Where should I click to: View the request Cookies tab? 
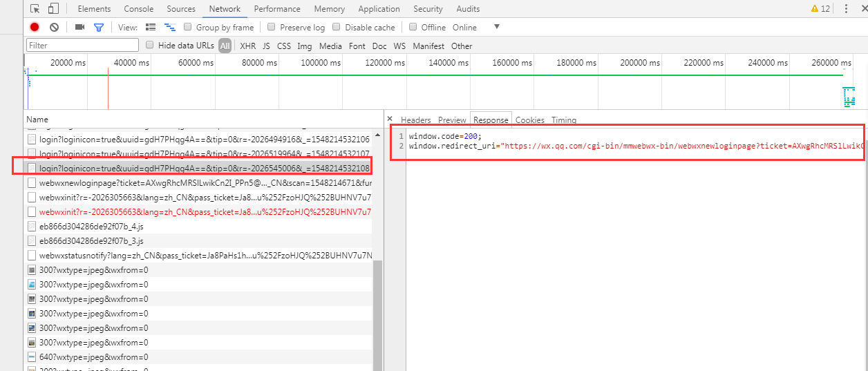pos(530,120)
